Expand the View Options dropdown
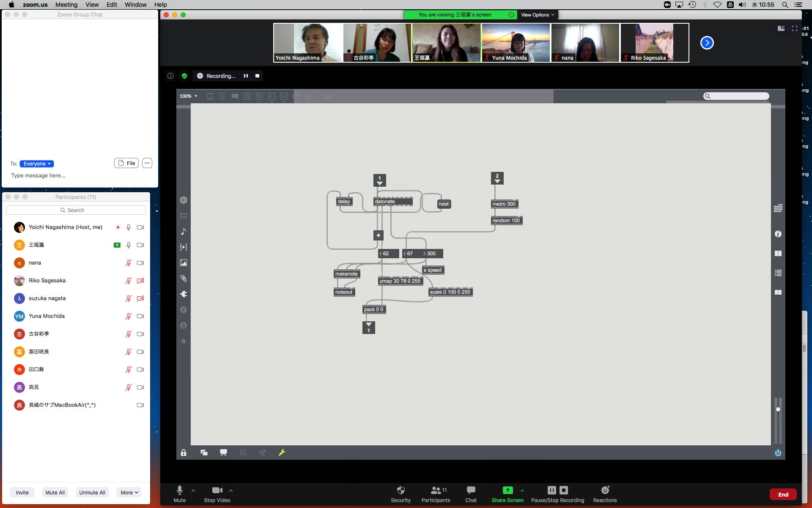The image size is (812, 508). (x=537, y=15)
